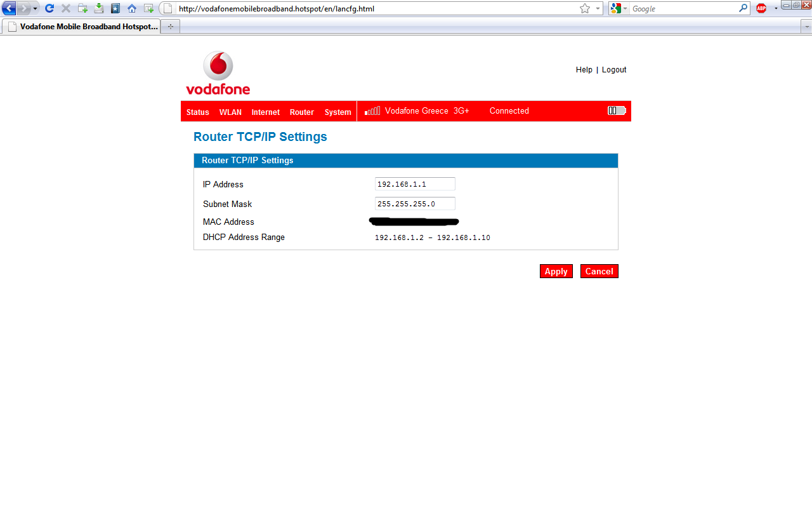This screenshot has width=812, height=508.
Task: Click the DHCP range value 192.168.1.2 – 192.168.1.10
Action: click(433, 237)
